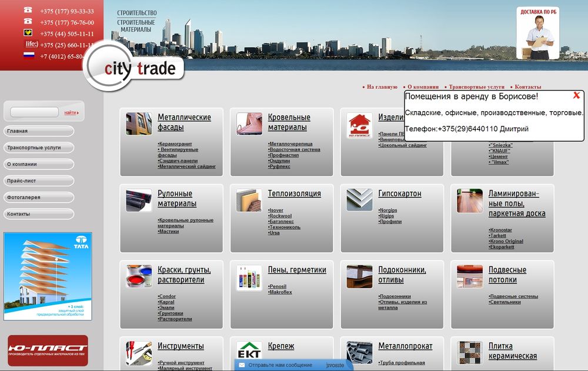
Task: Click the 'Rigips' sublink
Action: [386, 216]
